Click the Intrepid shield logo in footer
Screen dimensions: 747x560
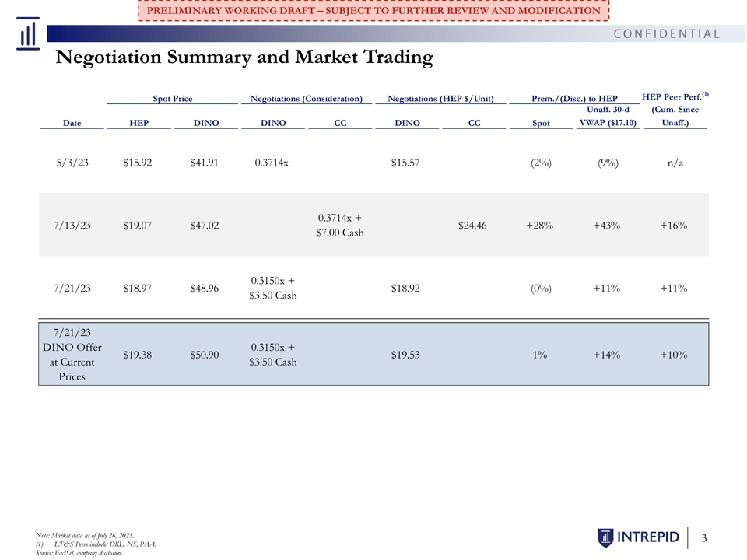click(605, 537)
